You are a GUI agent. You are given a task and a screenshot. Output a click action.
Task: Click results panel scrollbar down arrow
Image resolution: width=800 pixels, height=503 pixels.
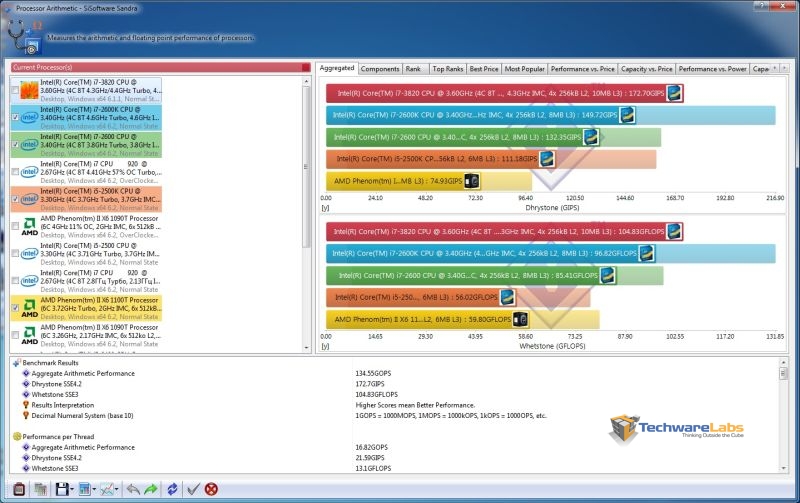[784, 468]
